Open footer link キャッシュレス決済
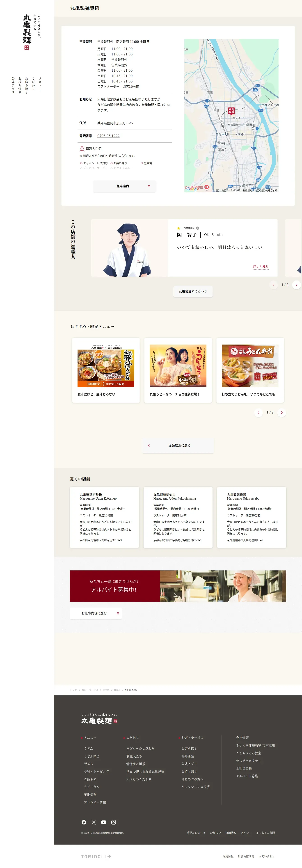Image resolution: width=302 pixels, height=868 pixels. [x=195, y=787]
